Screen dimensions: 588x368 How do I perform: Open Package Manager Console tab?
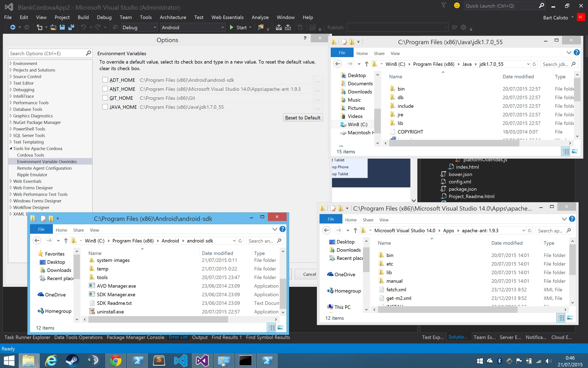click(135, 337)
